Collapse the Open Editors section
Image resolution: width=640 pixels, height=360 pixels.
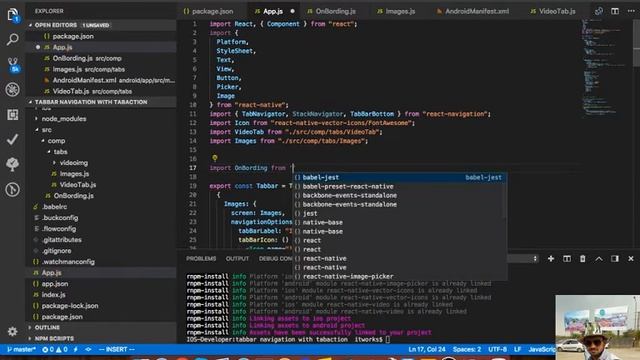point(101,25)
